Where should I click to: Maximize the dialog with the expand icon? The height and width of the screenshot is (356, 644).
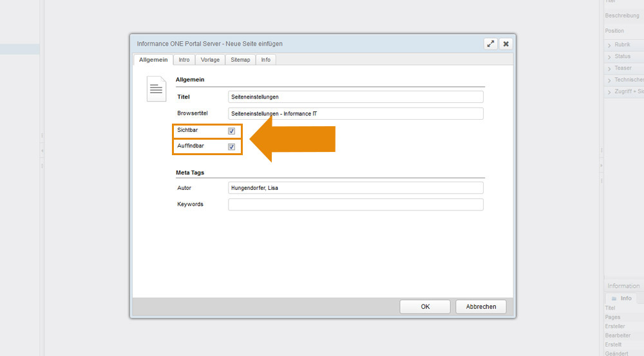[490, 44]
